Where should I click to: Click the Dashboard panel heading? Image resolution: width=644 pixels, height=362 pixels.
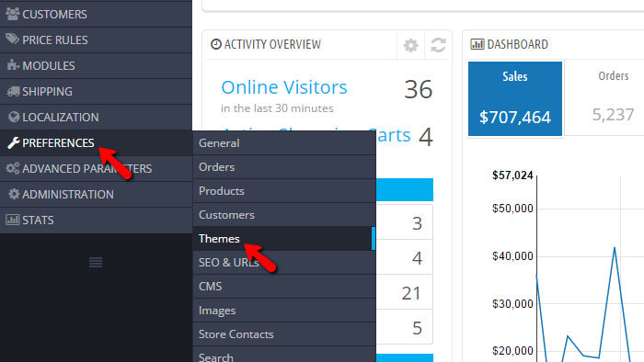[517, 44]
